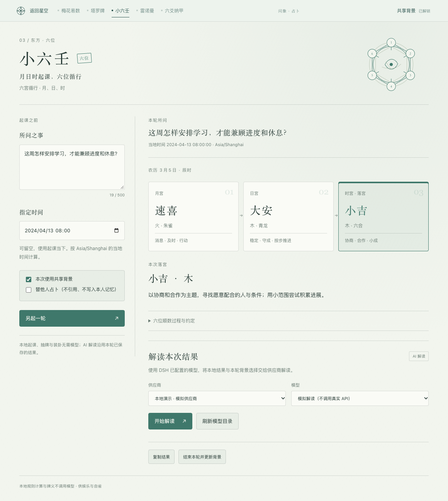Click 返回星空 link
The width and height of the screenshot is (448, 501).
pos(39,11)
